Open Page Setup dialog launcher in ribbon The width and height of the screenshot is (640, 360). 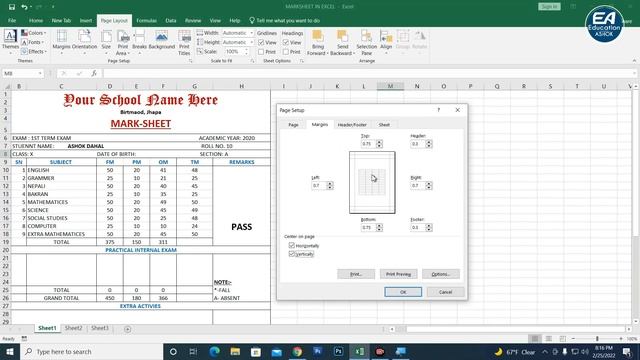pos(191,61)
